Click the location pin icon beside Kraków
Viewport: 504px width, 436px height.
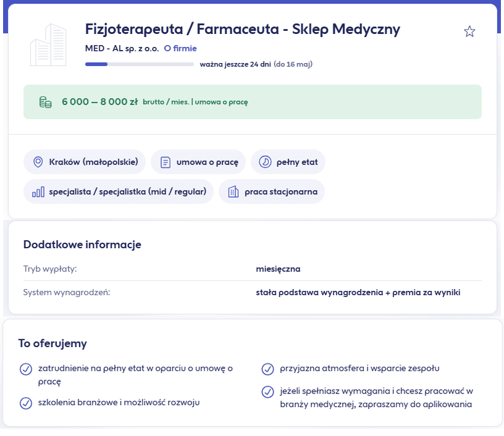[x=38, y=162]
